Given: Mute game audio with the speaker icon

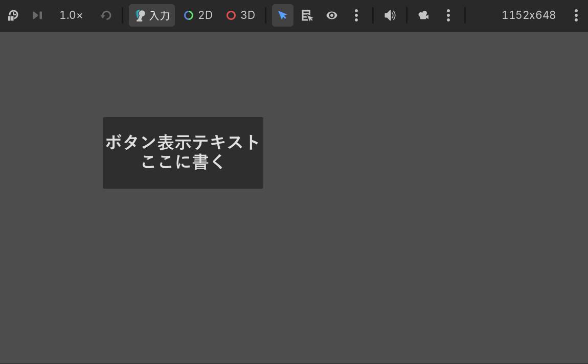Looking at the screenshot, I should point(390,15).
